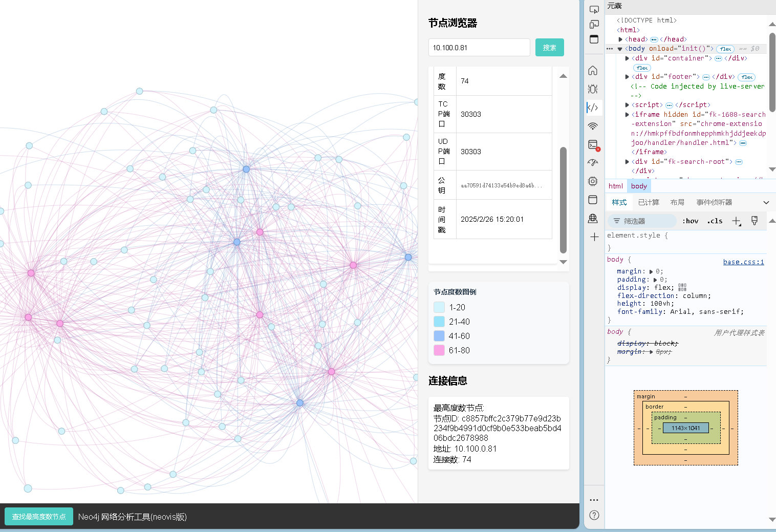Image resolution: width=776 pixels, height=532 pixels.
Task: Select body in the breadcrumb bar
Action: tap(639, 186)
